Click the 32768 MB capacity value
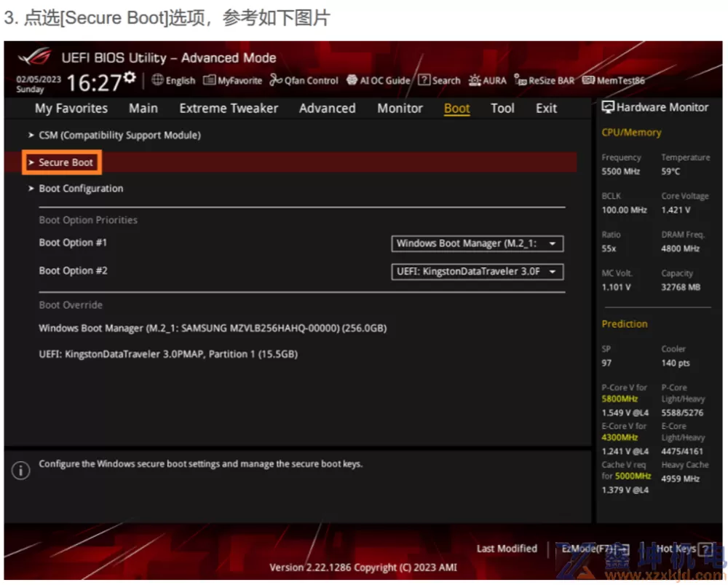The height and width of the screenshot is (585, 728). click(681, 287)
